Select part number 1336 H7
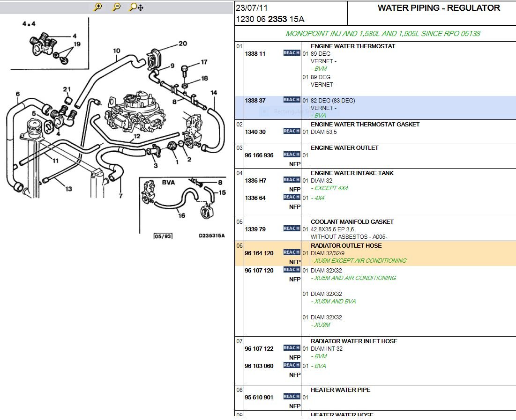516x420 pixels. pyautogui.click(x=255, y=181)
